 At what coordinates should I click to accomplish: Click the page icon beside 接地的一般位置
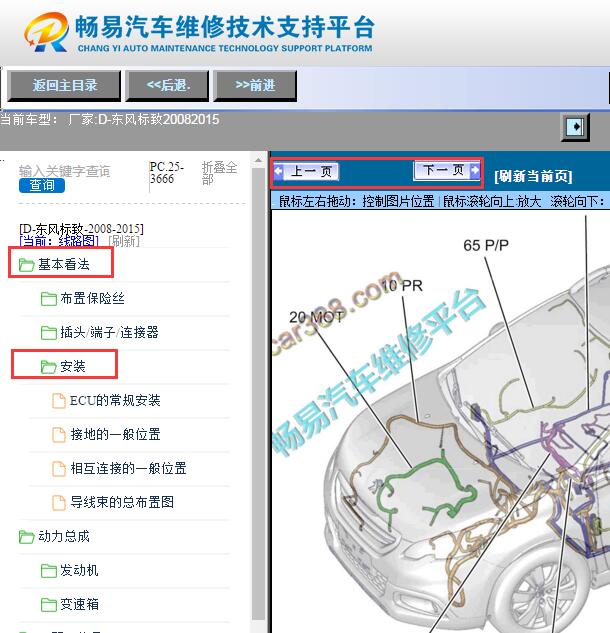(x=59, y=435)
